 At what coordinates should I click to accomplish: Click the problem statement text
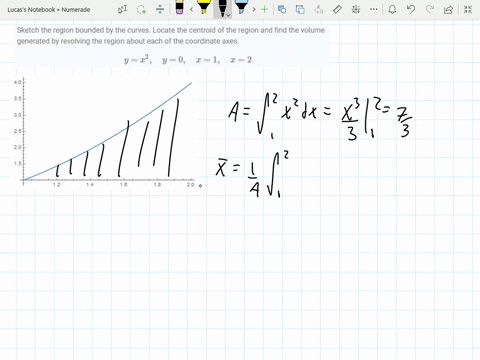171,36
